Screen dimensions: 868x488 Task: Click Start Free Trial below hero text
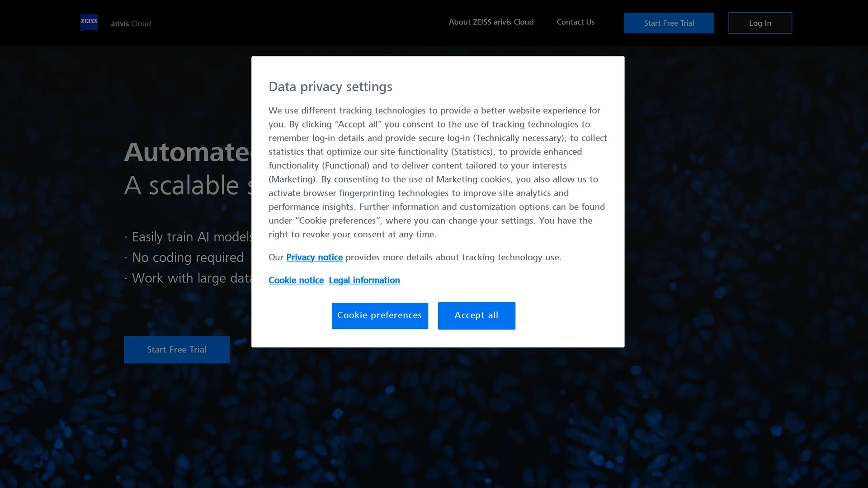177,350
